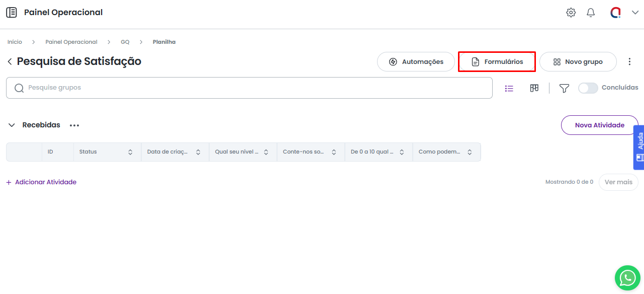Collapse the Recebidas group
Image resolution: width=644 pixels, height=294 pixels.
point(12,125)
